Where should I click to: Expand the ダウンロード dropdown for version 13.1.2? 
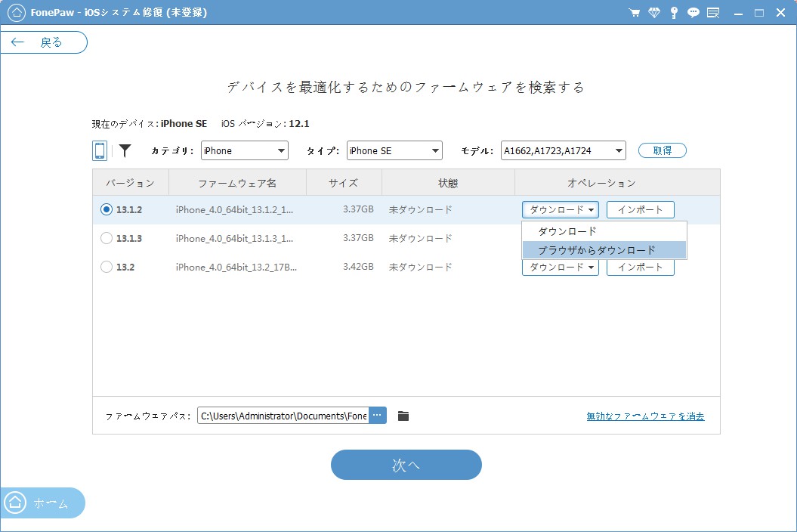coord(560,209)
